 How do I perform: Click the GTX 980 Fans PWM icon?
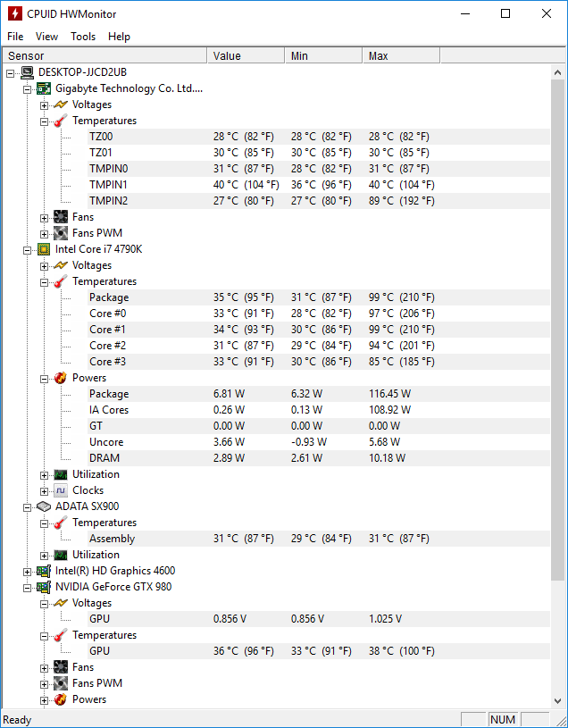coord(61,683)
